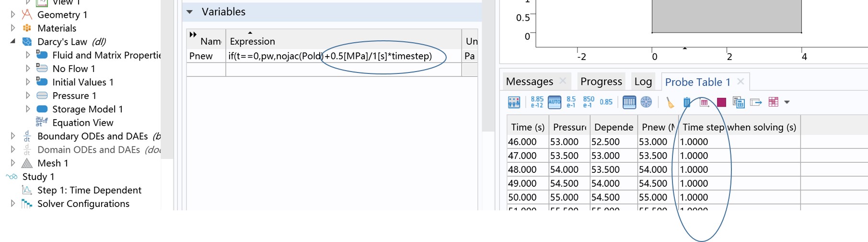Toggle automatic notation in probe table
The image size is (868, 242).
tap(554, 102)
